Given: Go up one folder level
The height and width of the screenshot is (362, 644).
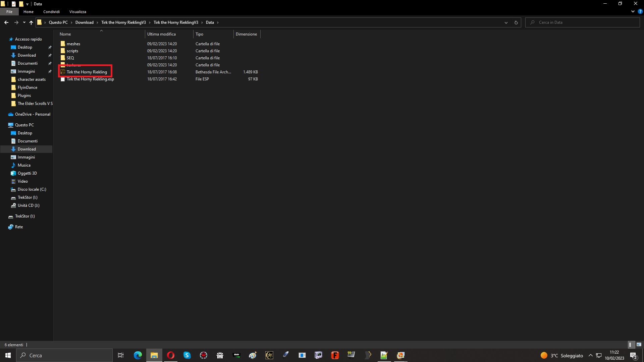Looking at the screenshot, I should pos(31,22).
